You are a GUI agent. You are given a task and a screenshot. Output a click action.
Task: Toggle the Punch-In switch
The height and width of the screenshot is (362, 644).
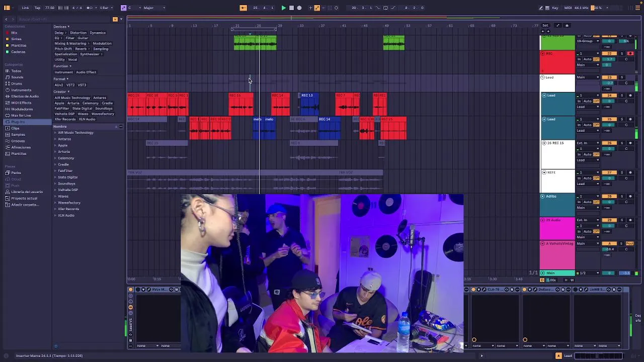point(378,8)
